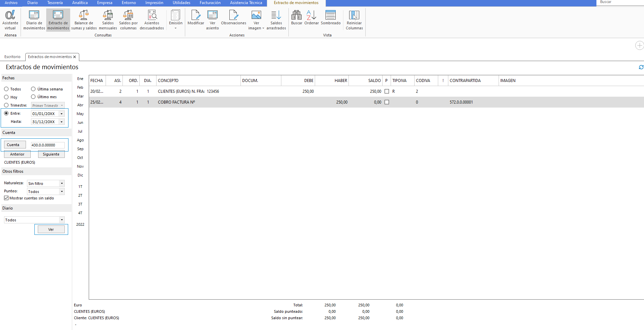Sort by the SALDO column header

(366, 81)
